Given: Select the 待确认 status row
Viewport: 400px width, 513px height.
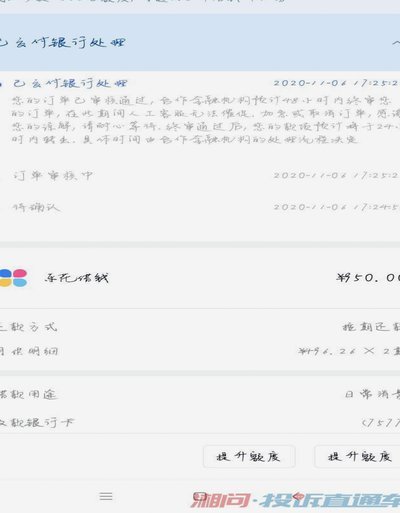Looking at the screenshot, I should pyautogui.click(x=200, y=207).
